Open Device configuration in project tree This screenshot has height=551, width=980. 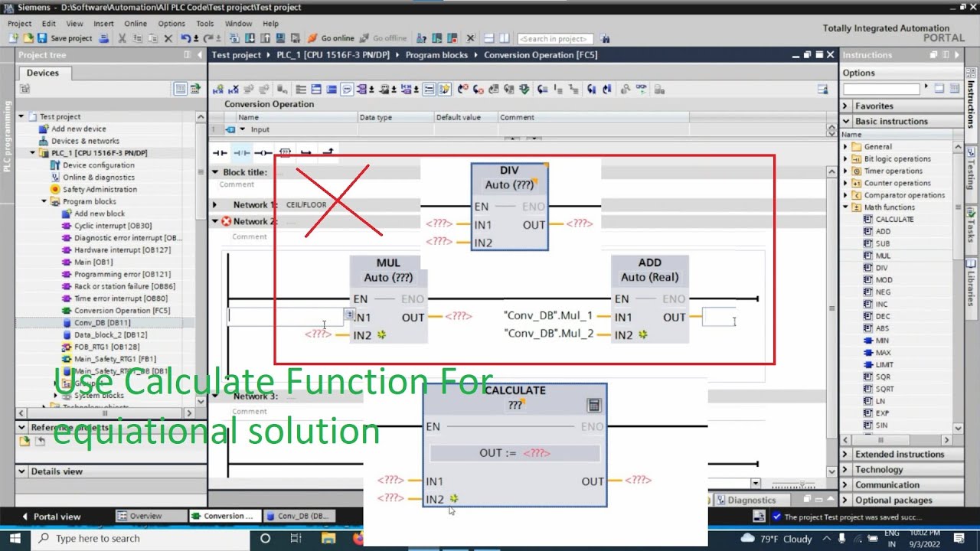[98, 165]
